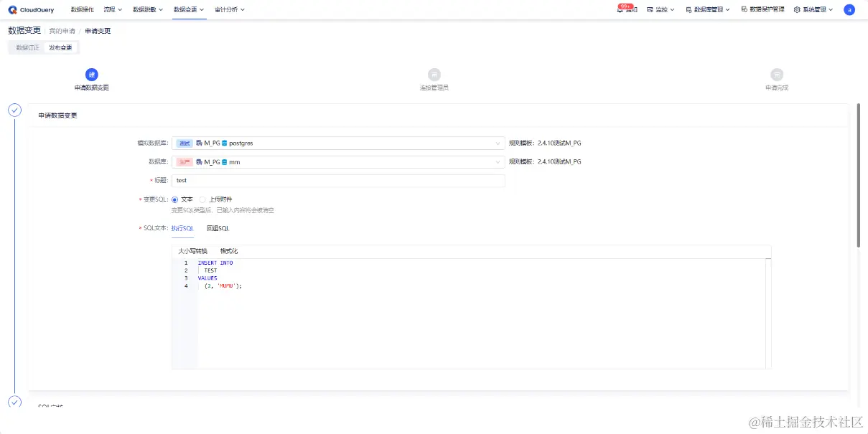
Task: Open 数据保护管理 in the top bar
Action: 762,9
